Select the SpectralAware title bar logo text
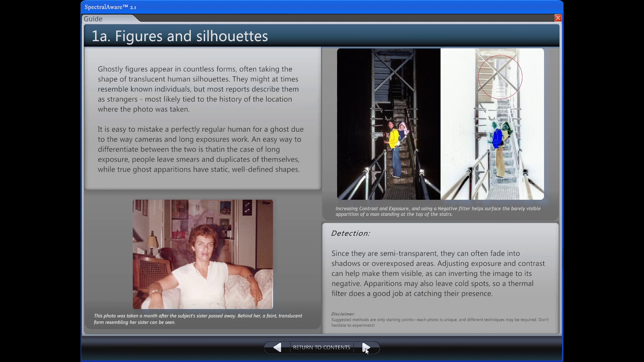This screenshot has width=644, height=362. pos(110,6)
